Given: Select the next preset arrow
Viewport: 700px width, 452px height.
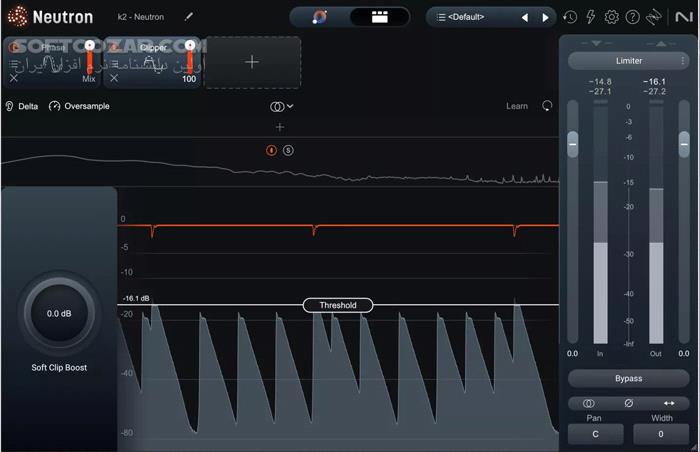Looking at the screenshot, I should point(545,17).
